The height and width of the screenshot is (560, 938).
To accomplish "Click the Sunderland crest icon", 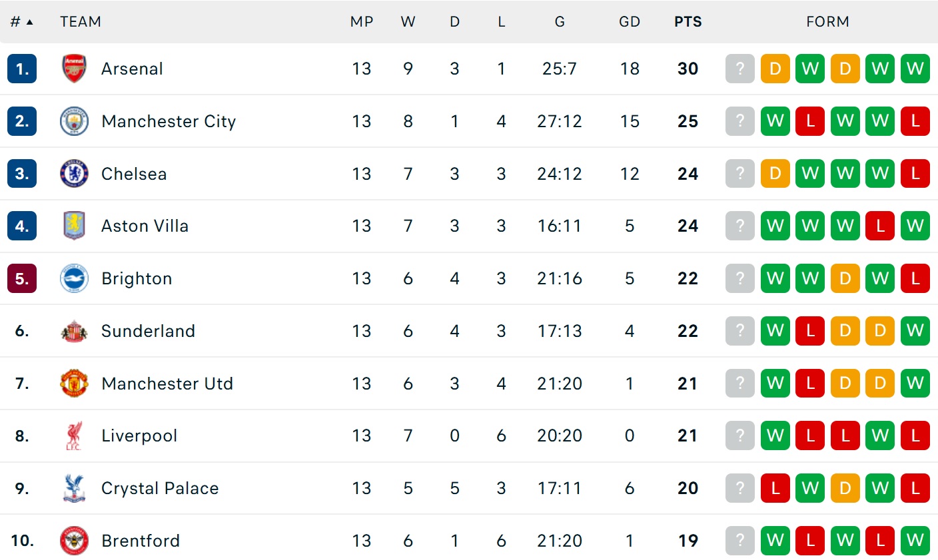I will tap(74, 331).
